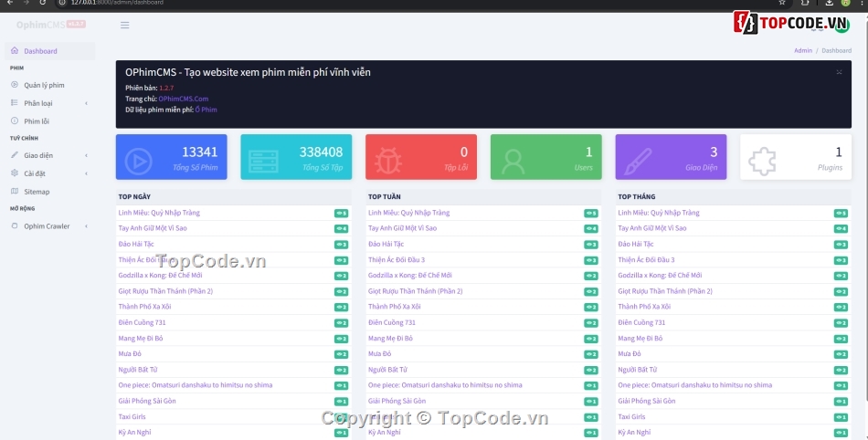
Task: Click the Sitemap map icon
Action: 15,192
